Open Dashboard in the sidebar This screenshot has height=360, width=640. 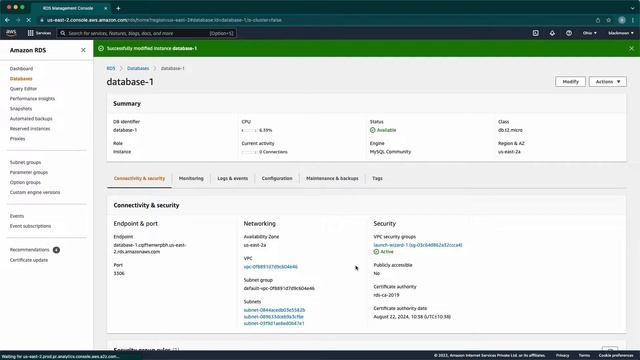(x=21, y=69)
